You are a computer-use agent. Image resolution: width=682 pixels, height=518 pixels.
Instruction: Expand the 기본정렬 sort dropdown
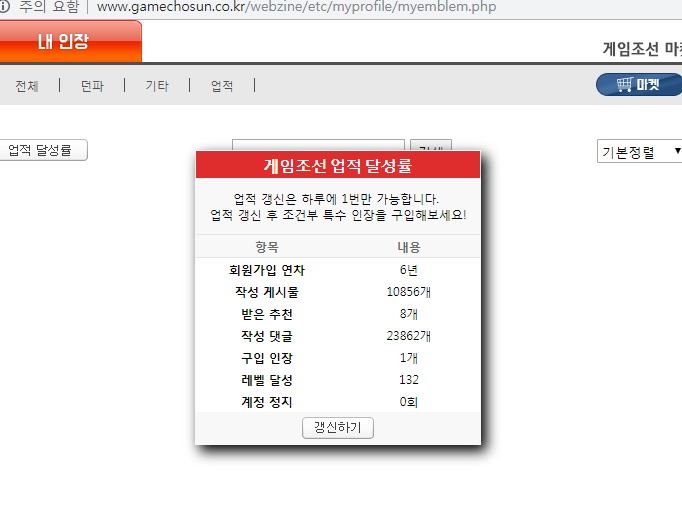coord(639,152)
